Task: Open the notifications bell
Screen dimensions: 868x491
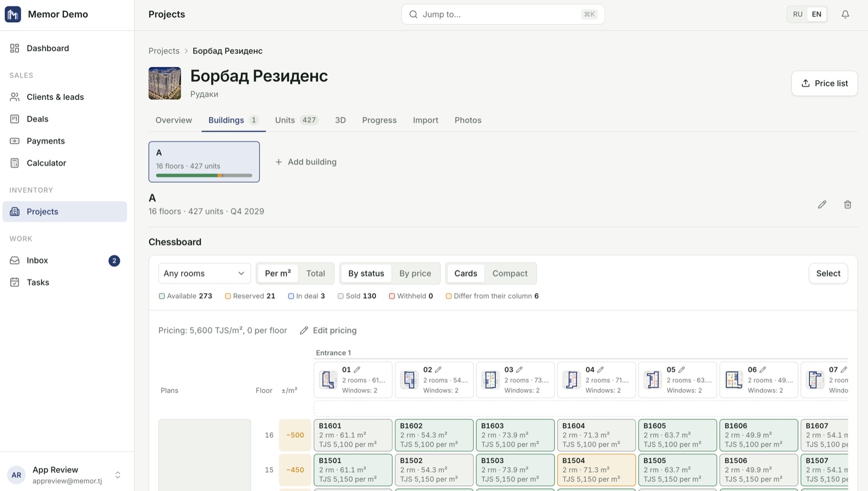Action: click(845, 15)
